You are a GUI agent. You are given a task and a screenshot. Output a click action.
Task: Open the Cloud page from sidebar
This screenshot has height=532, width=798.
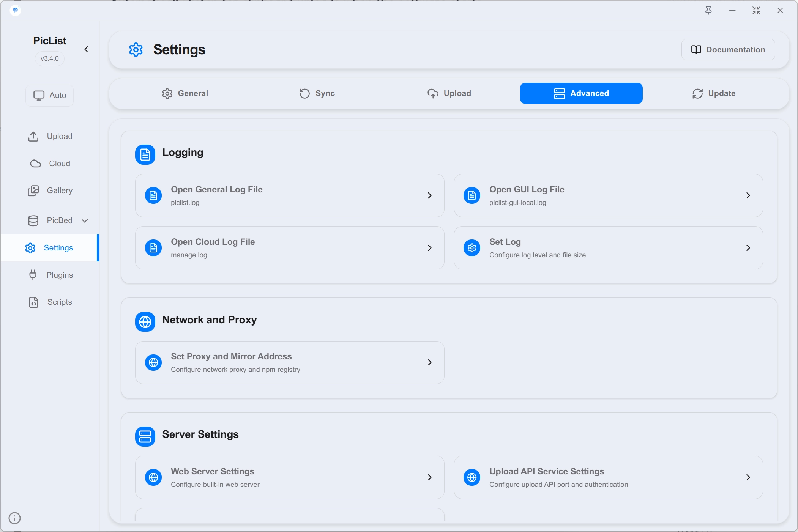50,164
